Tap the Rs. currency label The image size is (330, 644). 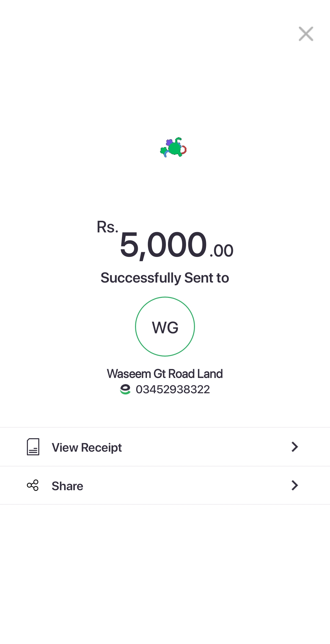[107, 227]
